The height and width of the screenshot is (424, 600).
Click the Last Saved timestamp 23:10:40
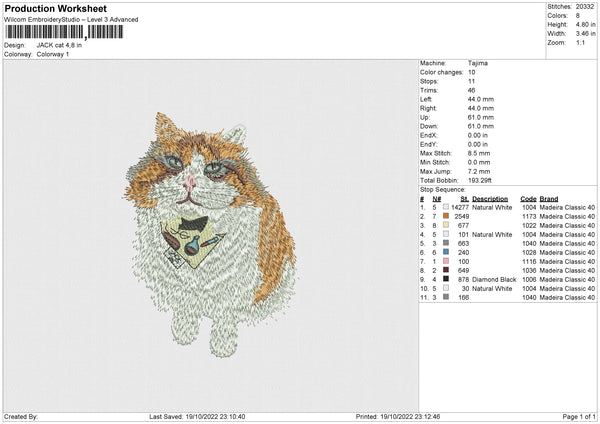(231, 416)
